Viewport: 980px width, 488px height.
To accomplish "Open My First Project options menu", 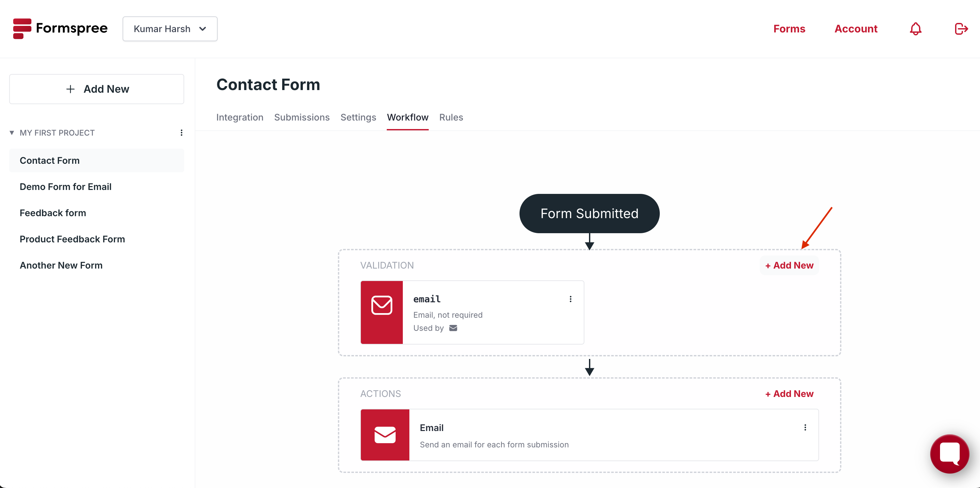I will pos(182,133).
